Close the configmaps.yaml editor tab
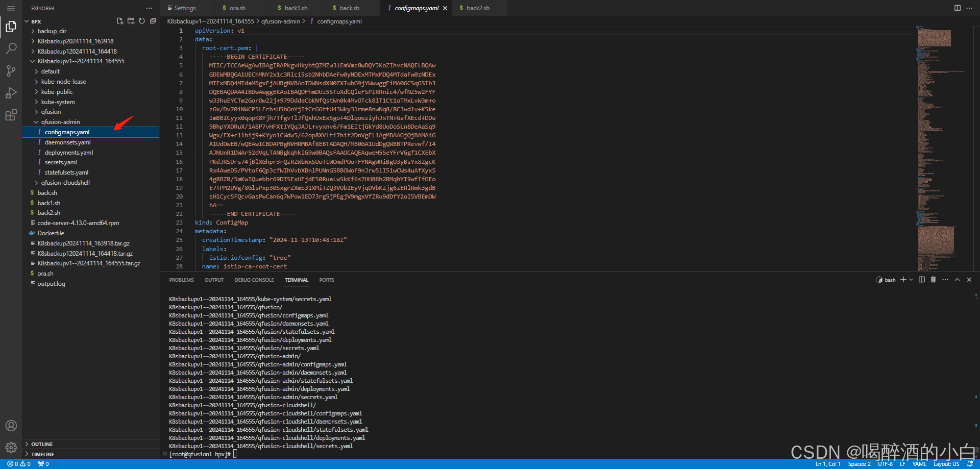This screenshot has width=980, height=469. point(445,8)
